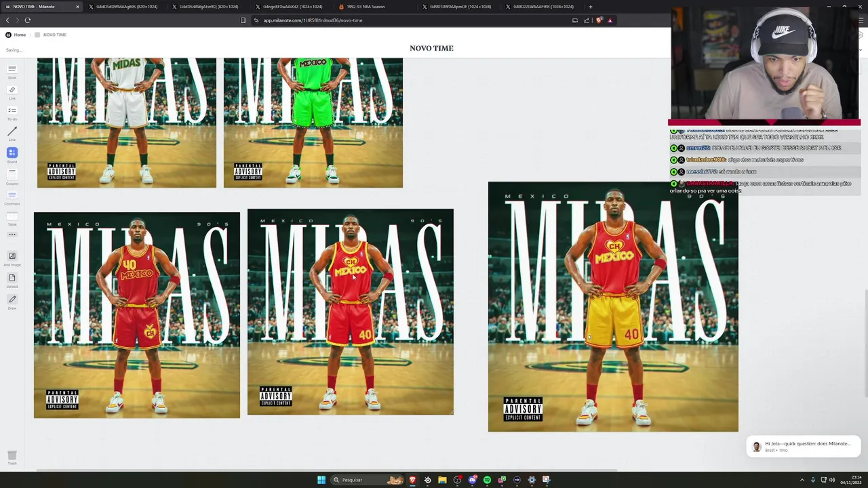Screen dimensions: 868x488
Task: Click the address bar URL
Action: coord(313,20)
